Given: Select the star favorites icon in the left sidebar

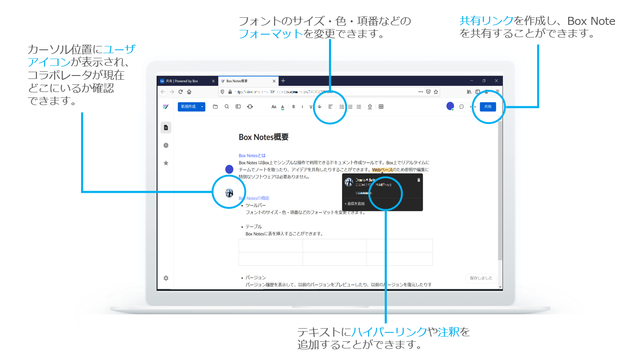Looking at the screenshot, I should (x=166, y=162).
